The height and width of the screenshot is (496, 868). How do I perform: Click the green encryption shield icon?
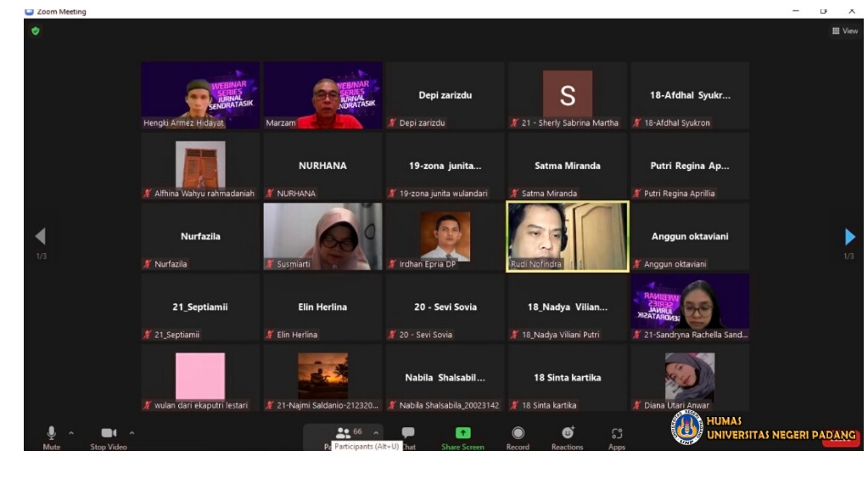[x=35, y=31]
